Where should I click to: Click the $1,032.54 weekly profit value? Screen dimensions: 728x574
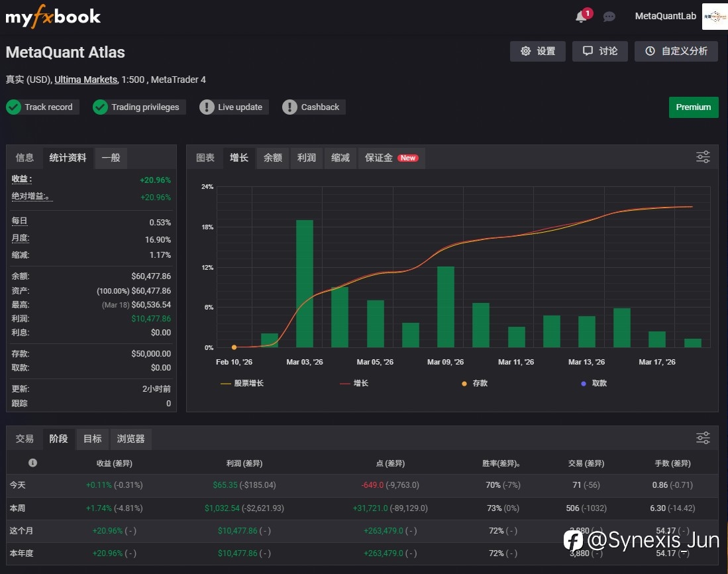click(x=222, y=508)
